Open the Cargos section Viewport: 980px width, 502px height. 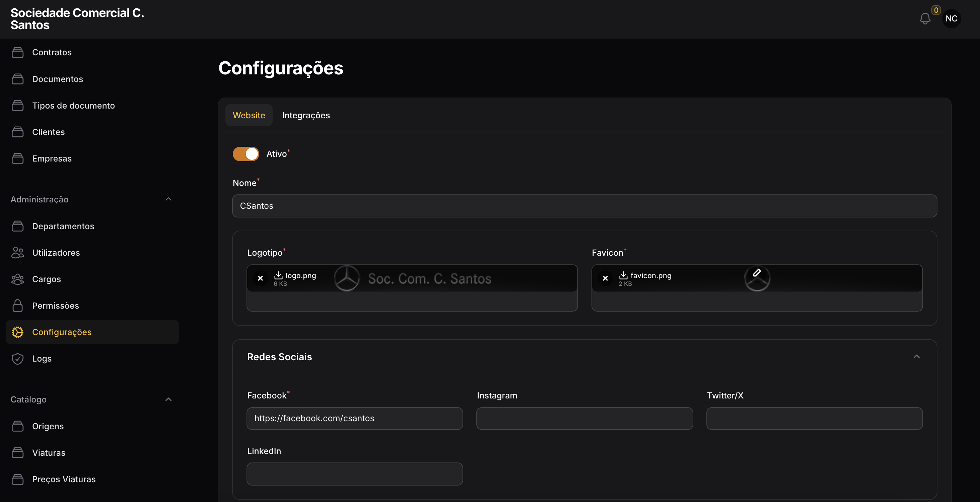click(46, 279)
